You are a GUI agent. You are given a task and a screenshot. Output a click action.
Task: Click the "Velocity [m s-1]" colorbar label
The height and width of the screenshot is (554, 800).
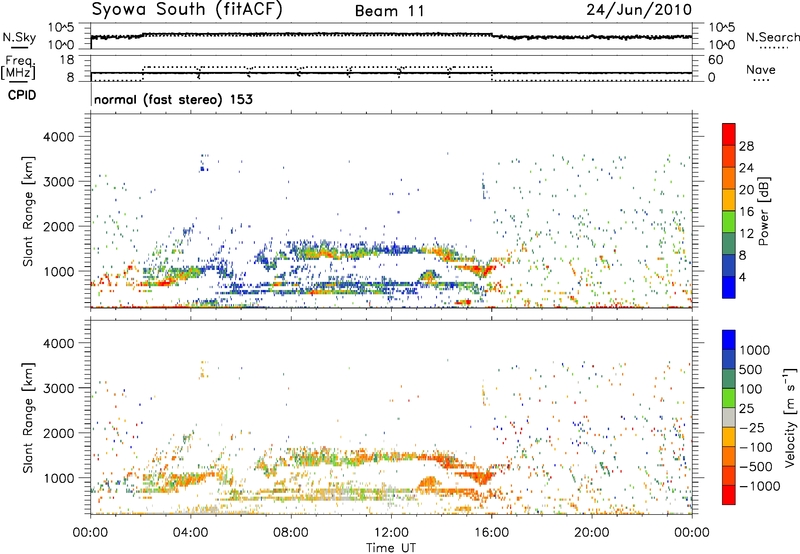click(790, 417)
